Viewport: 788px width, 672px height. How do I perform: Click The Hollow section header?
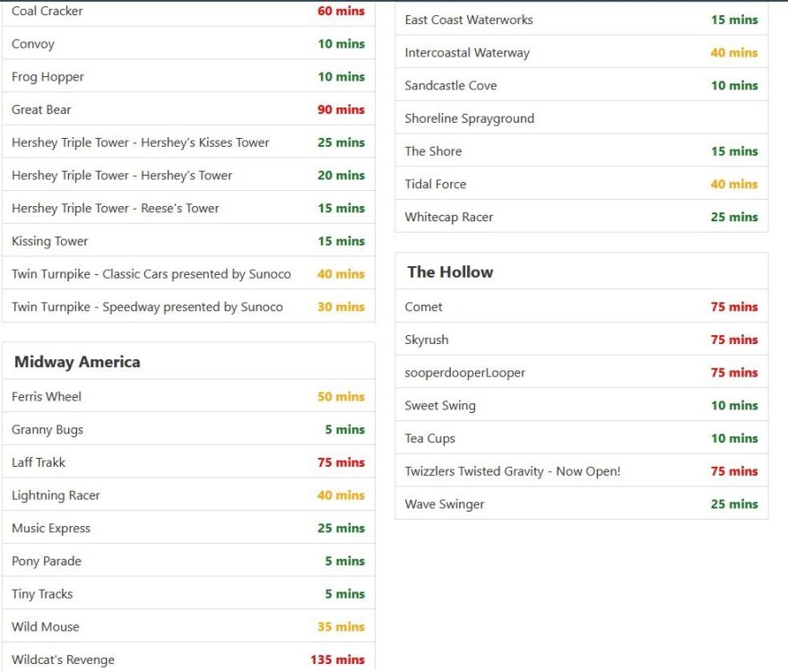click(450, 272)
